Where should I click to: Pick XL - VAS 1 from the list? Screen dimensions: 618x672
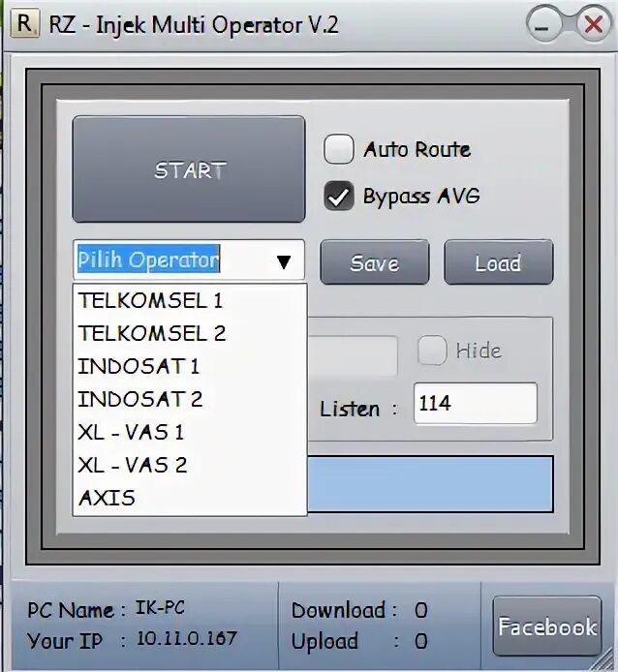tap(190, 432)
